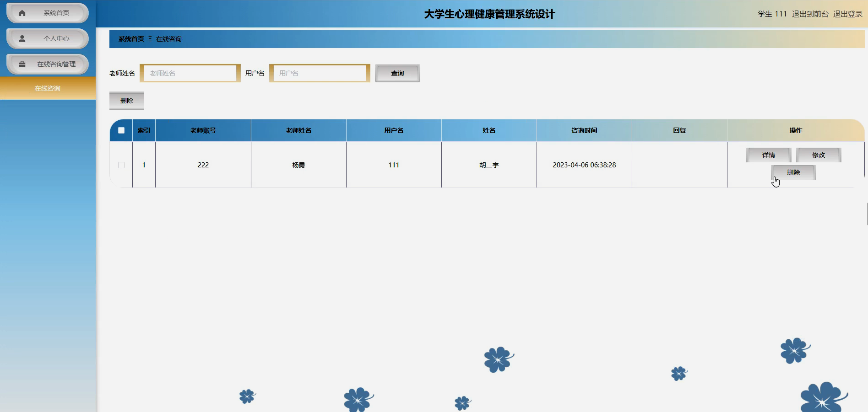The image size is (868, 412).
Task: Open 详情 for the 杨勇 row
Action: [x=769, y=155]
